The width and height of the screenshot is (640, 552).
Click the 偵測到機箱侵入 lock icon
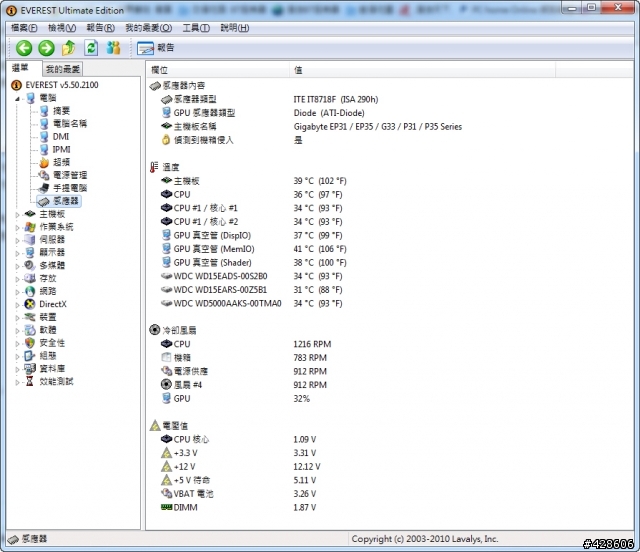coord(166,140)
